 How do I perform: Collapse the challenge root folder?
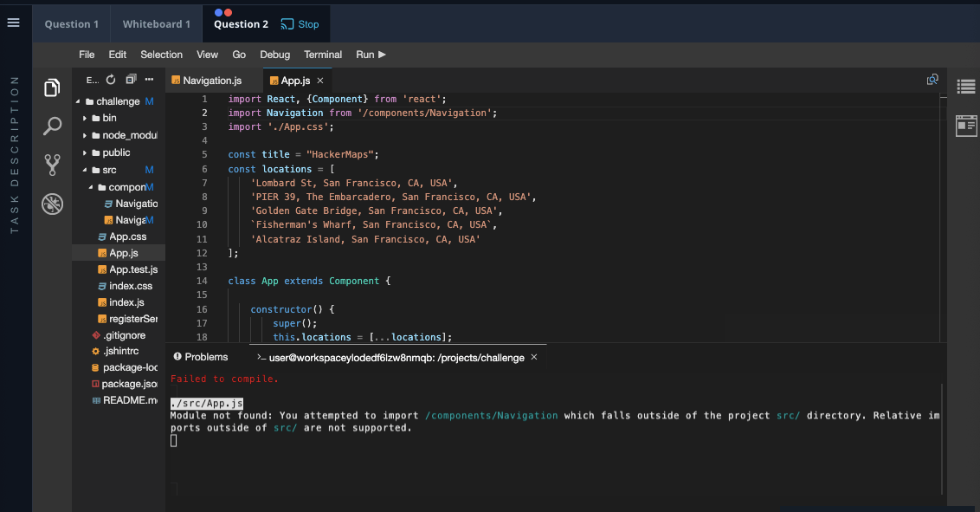click(78, 101)
